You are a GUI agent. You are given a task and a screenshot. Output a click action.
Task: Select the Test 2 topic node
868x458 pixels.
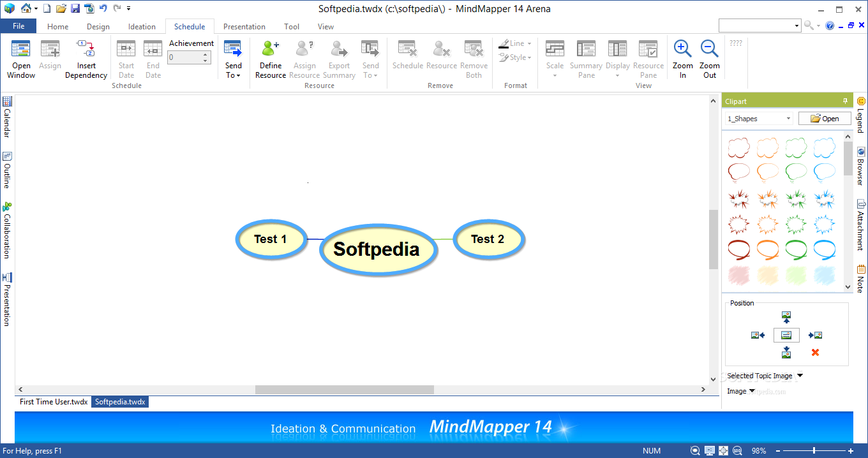coord(488,239)
